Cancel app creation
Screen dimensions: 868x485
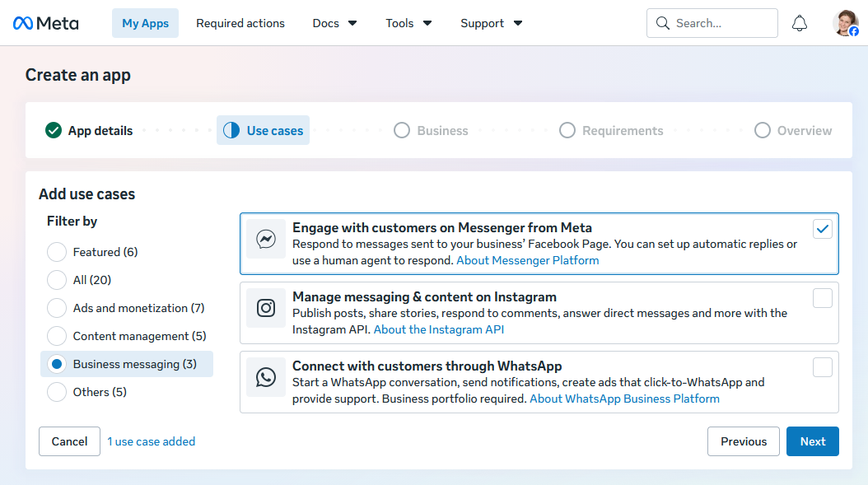click(x=69, y=441)
